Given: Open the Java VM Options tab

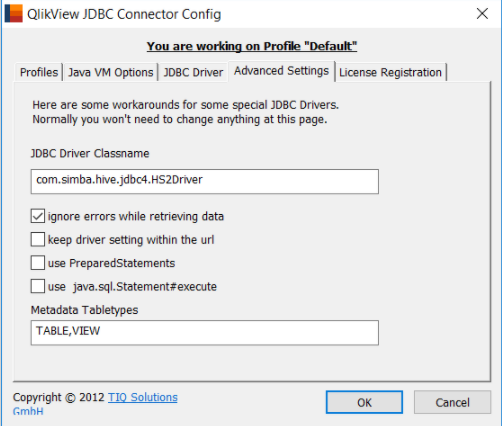Looking at the screenshot, I should 110,72.
